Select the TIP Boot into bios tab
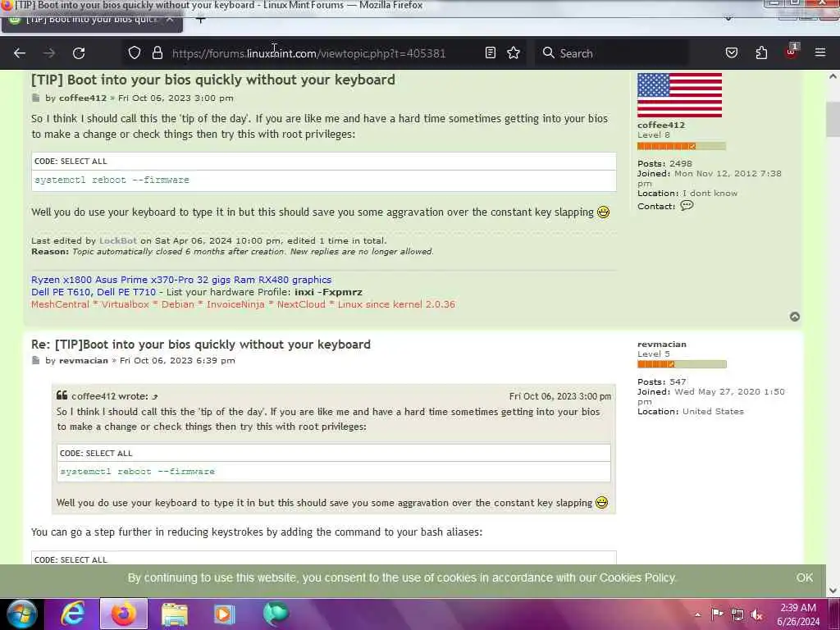This screenshot has width=840, height=630. [x=91, y=21]
